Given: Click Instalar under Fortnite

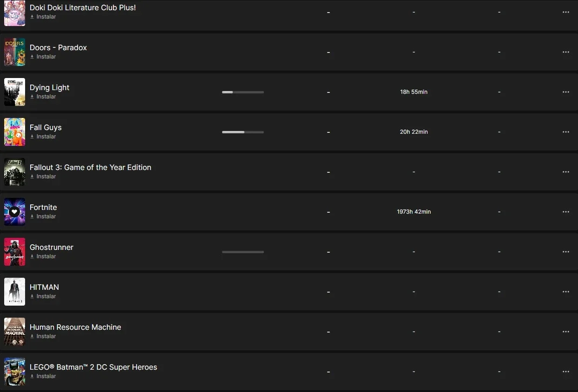Looking at the screenshot, I should point(43,216).
